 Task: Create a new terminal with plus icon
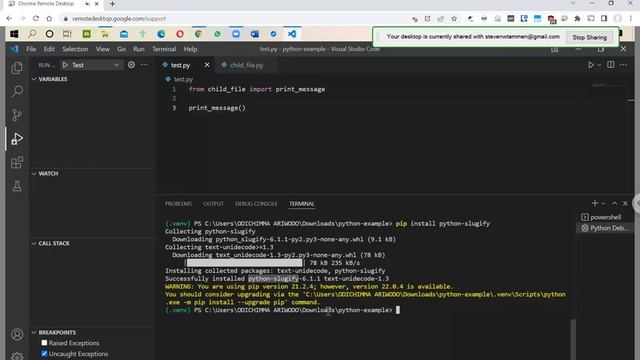[x=595, y=203]
